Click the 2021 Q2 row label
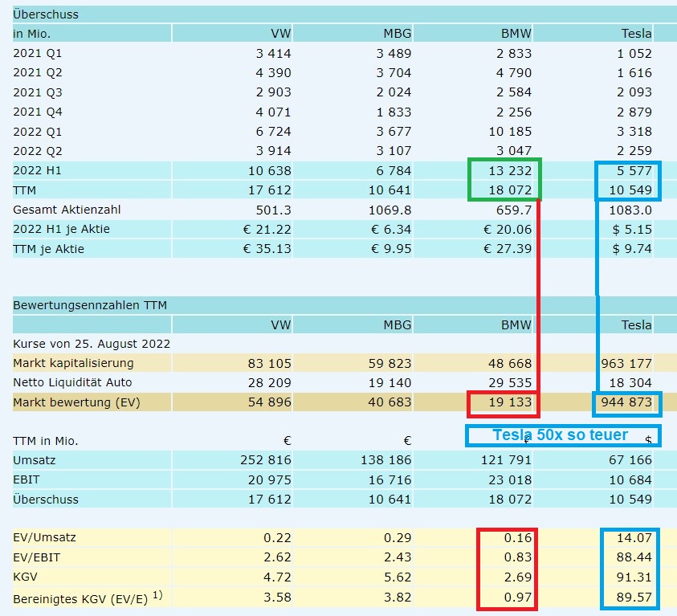The image size is (677, 616). coord(38,72)
